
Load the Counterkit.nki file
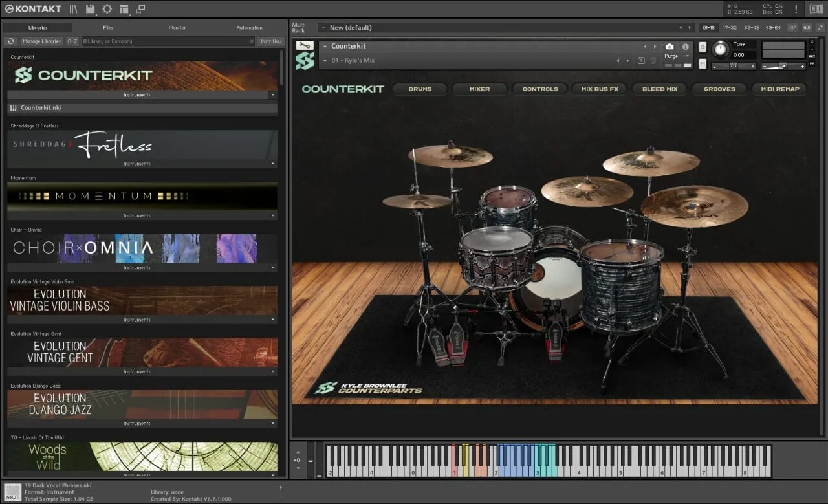point(142,108)
